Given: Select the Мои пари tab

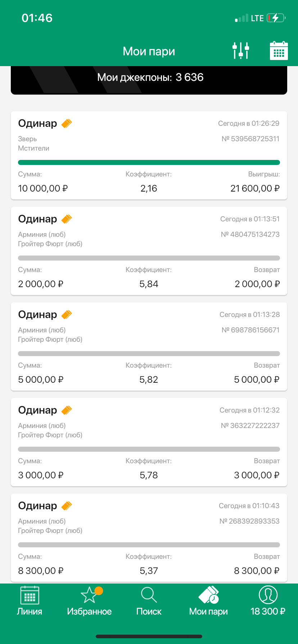Looking at the screenshot, I should point(208,601).
